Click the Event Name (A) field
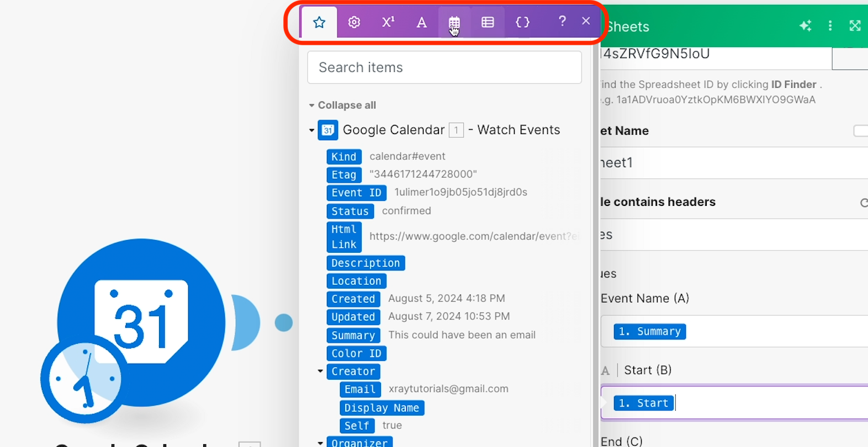The image size is (868, 447). click(734, 331)
